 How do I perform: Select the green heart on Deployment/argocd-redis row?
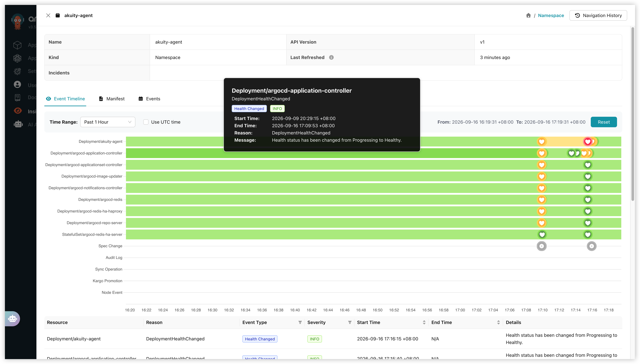point(587,200)
